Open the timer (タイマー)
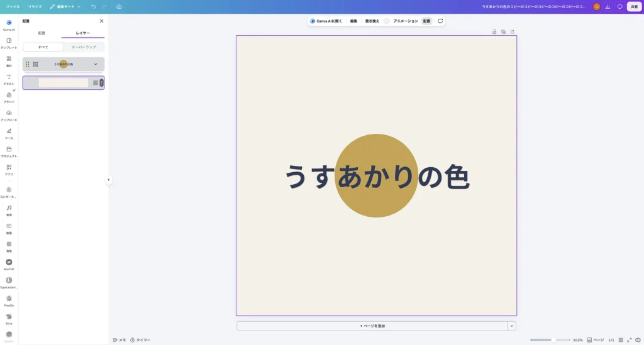644x345 pixels. [140, 340]
